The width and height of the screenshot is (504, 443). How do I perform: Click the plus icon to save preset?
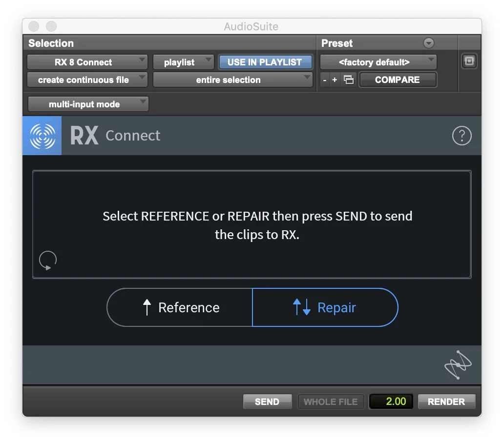[x=334, y=79]
